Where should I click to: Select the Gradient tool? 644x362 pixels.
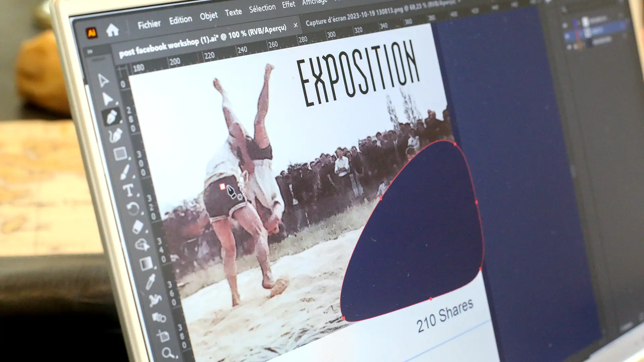tap(146, 264)
